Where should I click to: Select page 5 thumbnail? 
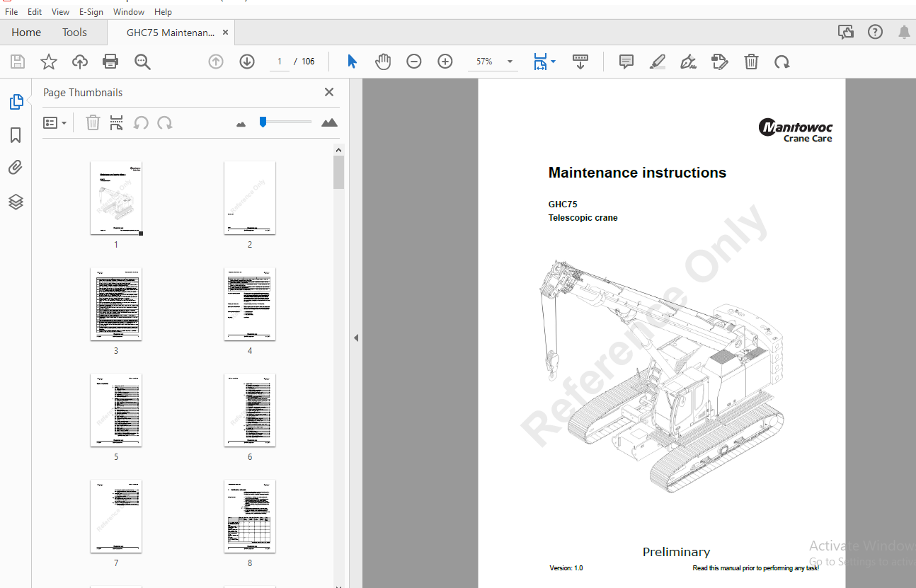coord(116,410)
